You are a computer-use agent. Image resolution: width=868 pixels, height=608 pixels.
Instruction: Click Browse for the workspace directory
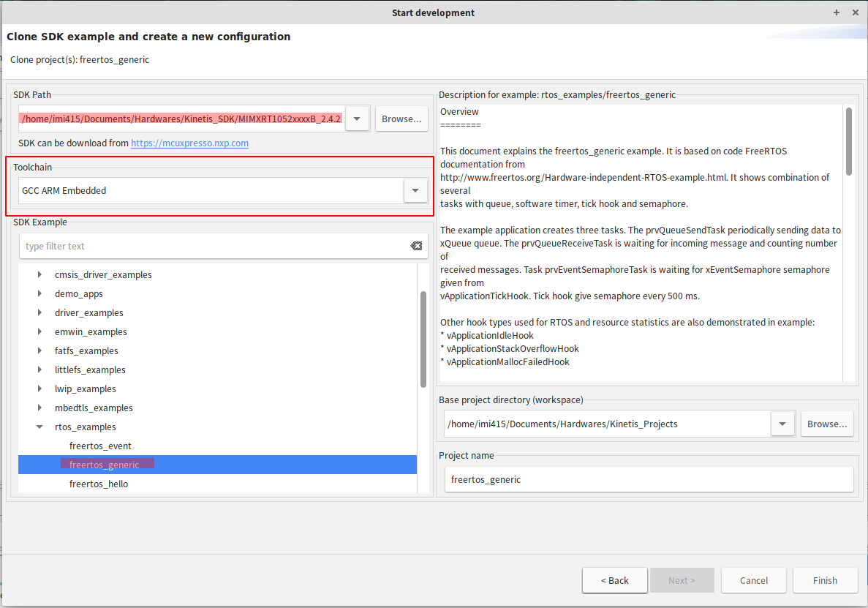click(827, 424)
